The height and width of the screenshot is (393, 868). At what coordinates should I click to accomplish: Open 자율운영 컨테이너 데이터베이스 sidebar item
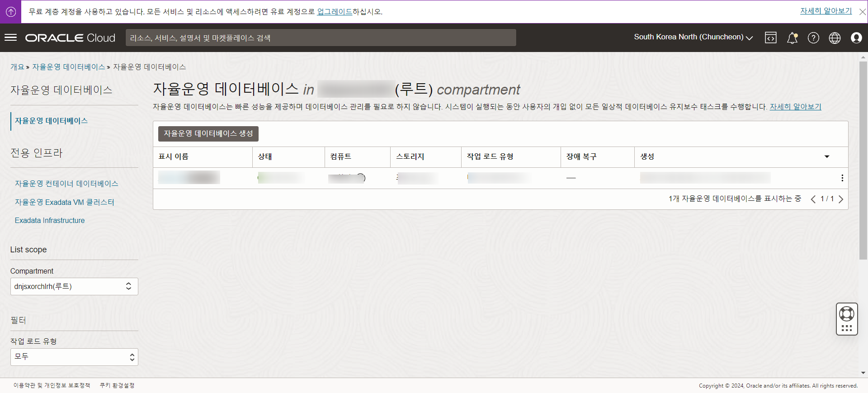click(66, 184)
